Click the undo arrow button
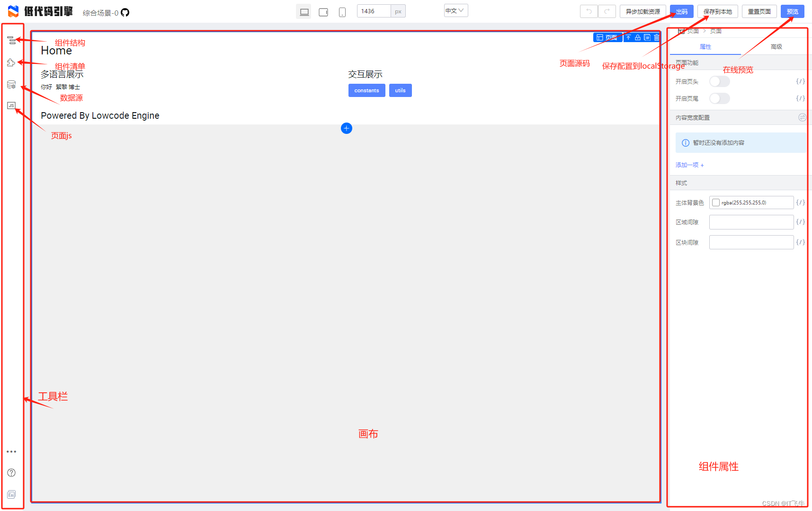Viewport: 812px width, 511px height. point(589,11)
